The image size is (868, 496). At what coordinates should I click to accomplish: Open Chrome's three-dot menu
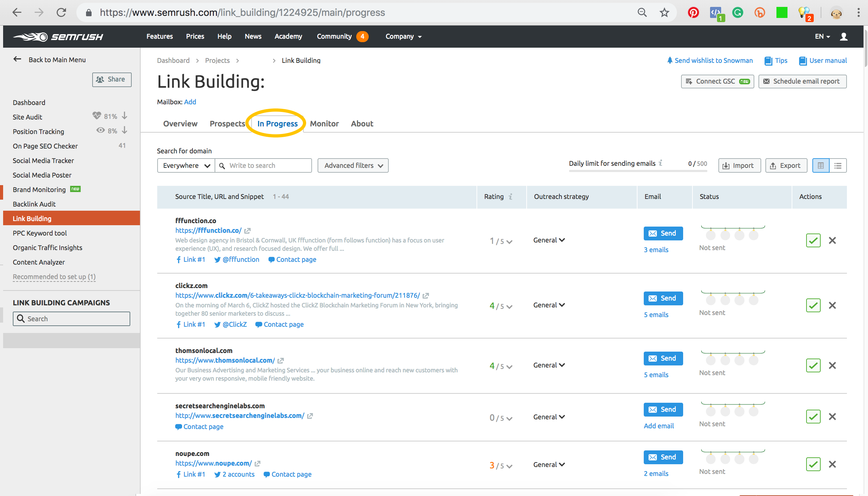(x=858, y=13)
